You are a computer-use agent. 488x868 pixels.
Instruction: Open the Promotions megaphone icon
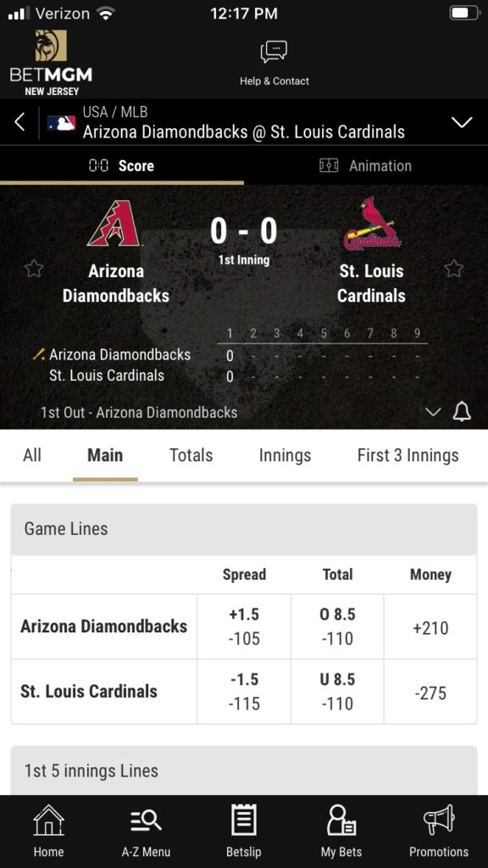(439, 821)
